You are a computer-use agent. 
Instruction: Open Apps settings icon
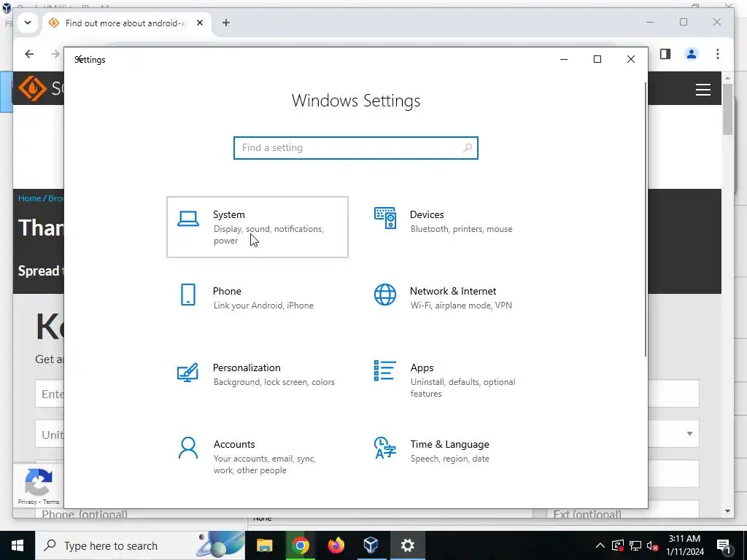385,371
